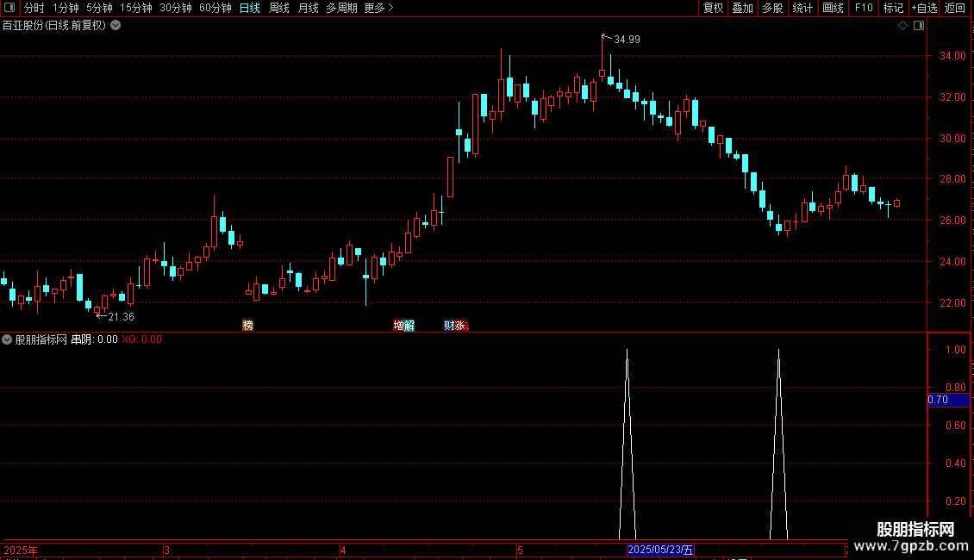Select the 60分钟 period
The image size is (974, 560).
pyautogui.click(x=215, y=8)
